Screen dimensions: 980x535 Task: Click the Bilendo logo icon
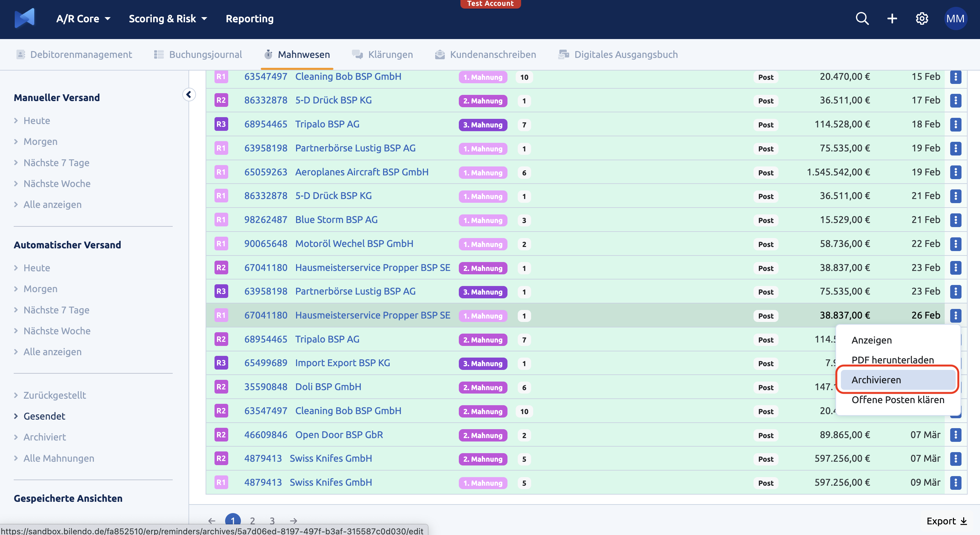tap(25, 18)
